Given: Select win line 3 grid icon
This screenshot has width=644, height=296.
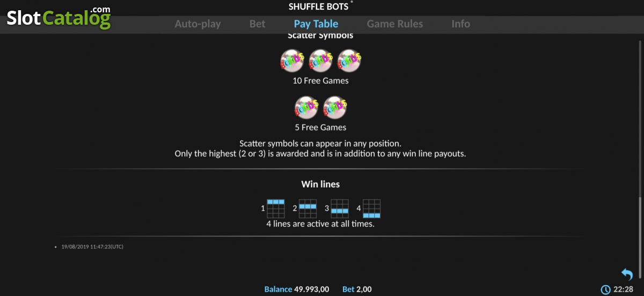Looking at the screenshot, I should (340, 208).
